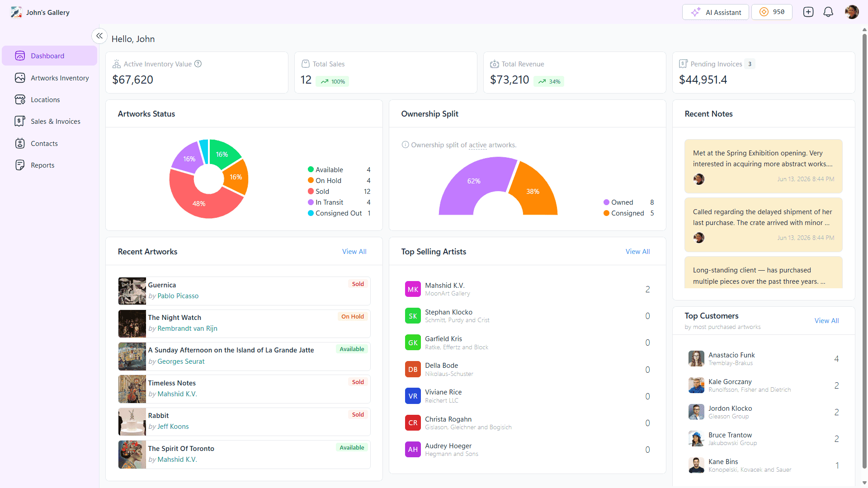868x488 pixels.
Task: Open the Spring Exhibition note card
Action: coord(763,166)
